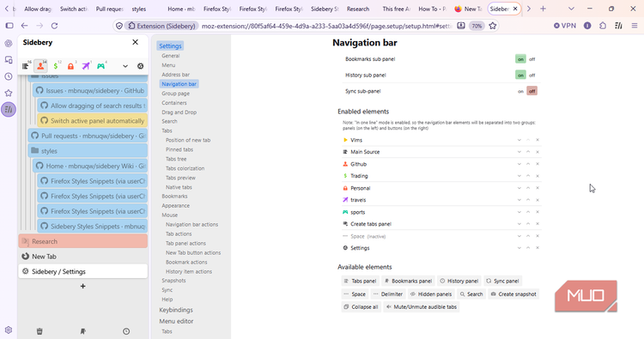
Task: Move Main Source element down
Action: click(519, 152)
